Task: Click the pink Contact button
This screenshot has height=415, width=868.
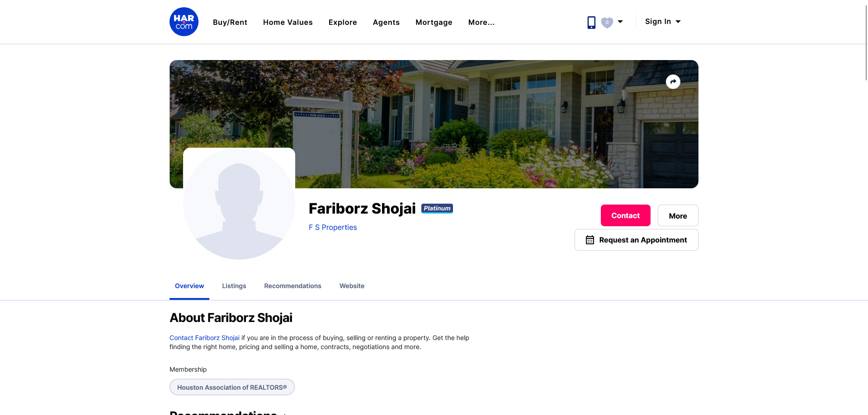Action: [626, 215]
